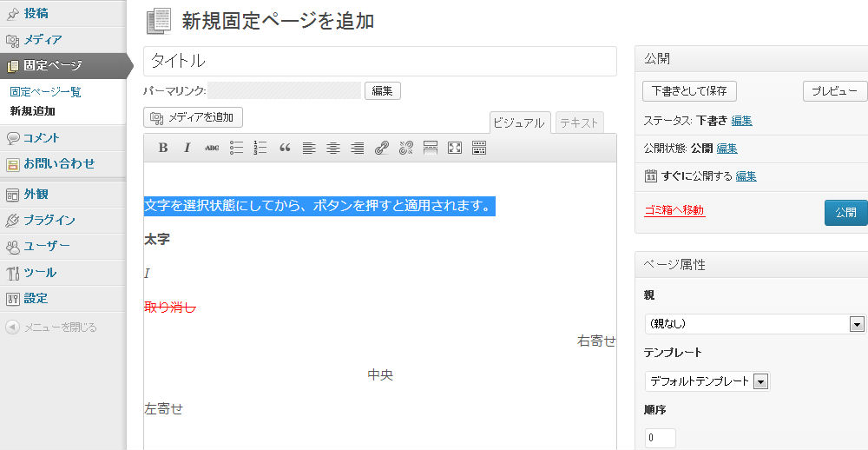Image resolution: width=868 pixels, height=450 pixels.
Task: Open 親 page dropdown (親なし)
Action: pos(754,324)
